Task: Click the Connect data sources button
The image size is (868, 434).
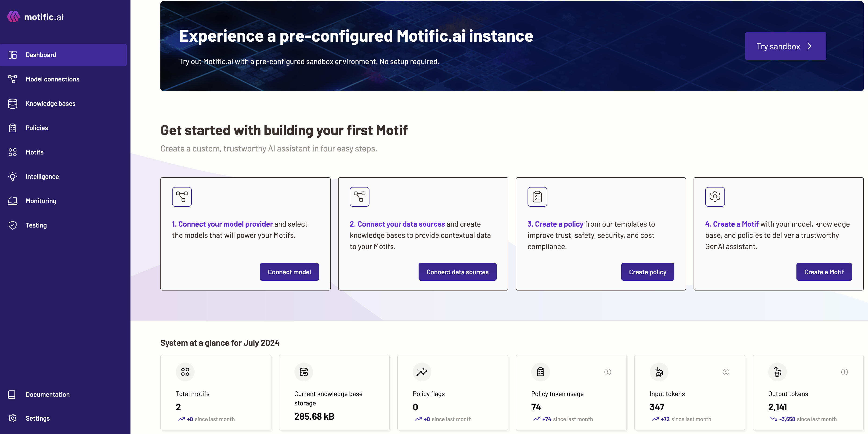Action: pyautogui.click(x=457, y=272)
